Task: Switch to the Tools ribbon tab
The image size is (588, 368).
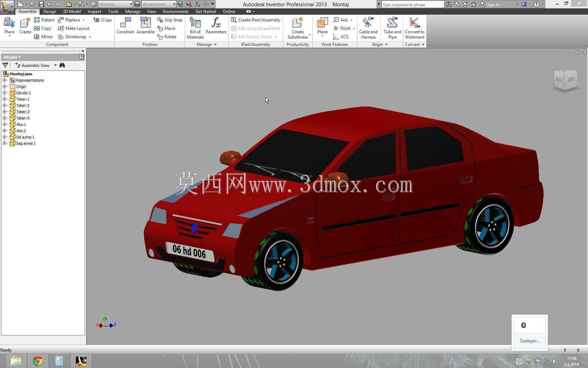Action: coord(113,12)
